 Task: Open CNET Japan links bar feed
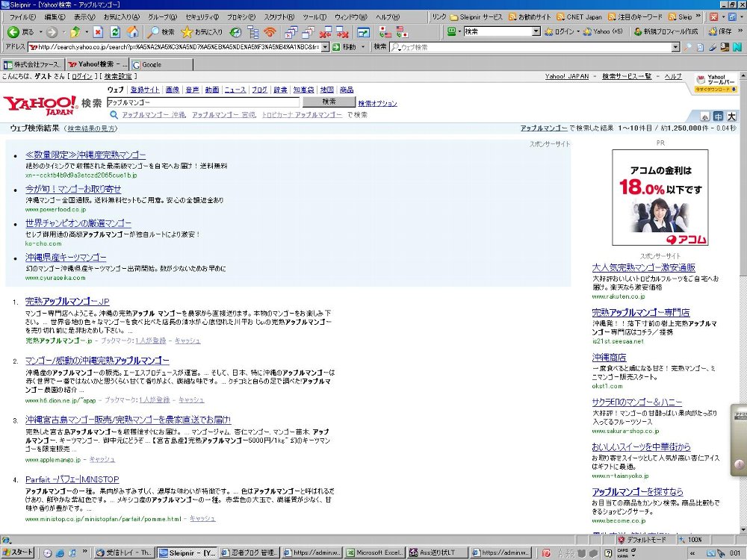point(580,16)
